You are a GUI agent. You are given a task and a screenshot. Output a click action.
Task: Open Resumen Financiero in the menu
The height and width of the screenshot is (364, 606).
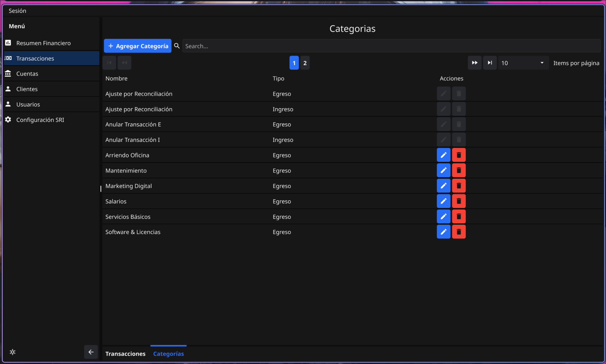point(44,43)
